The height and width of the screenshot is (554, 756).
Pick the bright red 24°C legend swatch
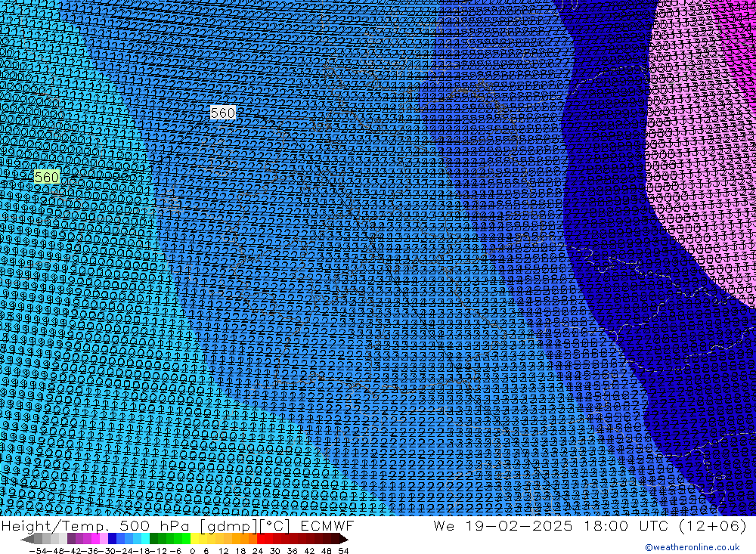tap(261, 538)
